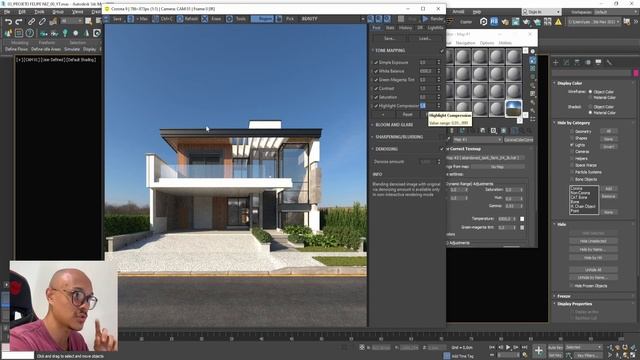
Task: Open the Display monitor tab in command panel
Action: (598, 62)
